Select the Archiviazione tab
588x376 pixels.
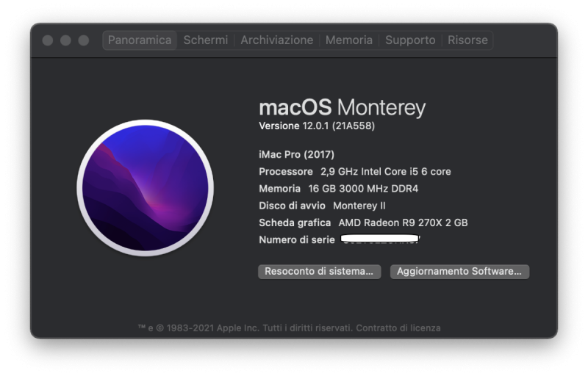277,40
